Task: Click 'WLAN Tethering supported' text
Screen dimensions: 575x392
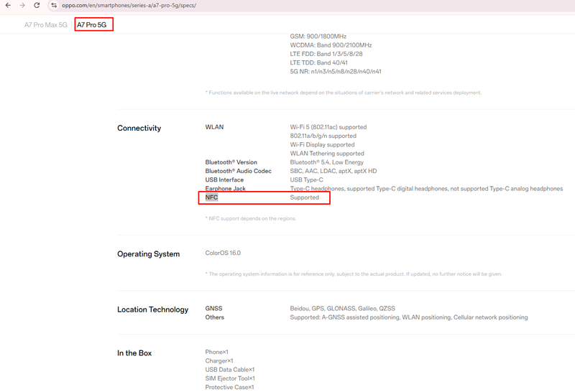Action: click(x=327, y=154)
